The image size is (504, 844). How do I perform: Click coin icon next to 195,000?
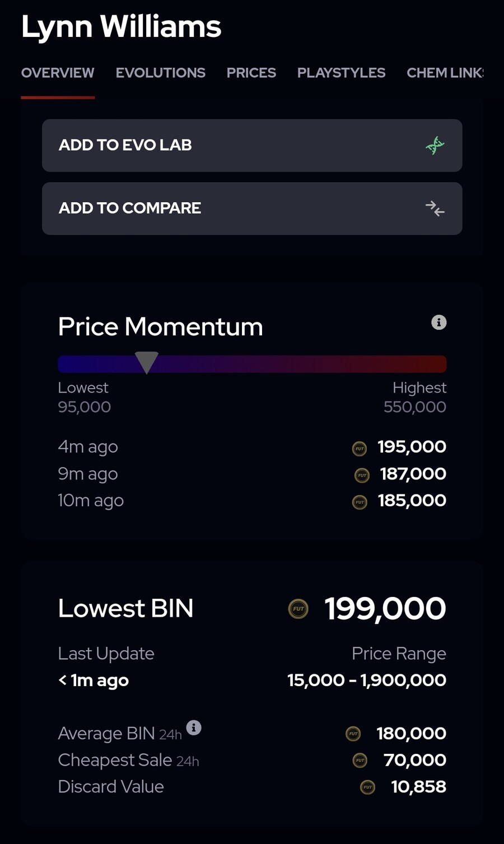coord(360,448)
